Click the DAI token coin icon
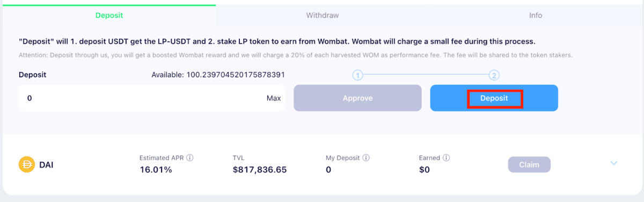 click(26, 164)
